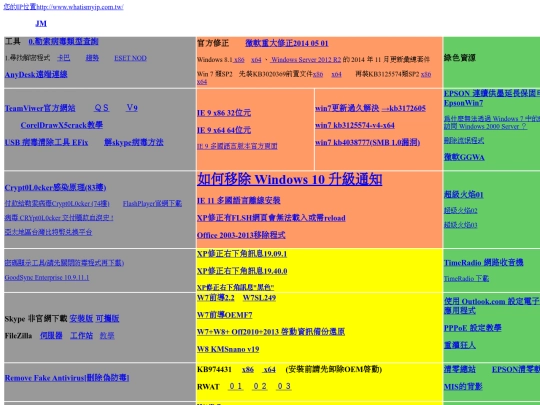Open the CorelDrawX5crack tutorial link
The width and height of the screenshot is (540, 405).
[62, 125]
